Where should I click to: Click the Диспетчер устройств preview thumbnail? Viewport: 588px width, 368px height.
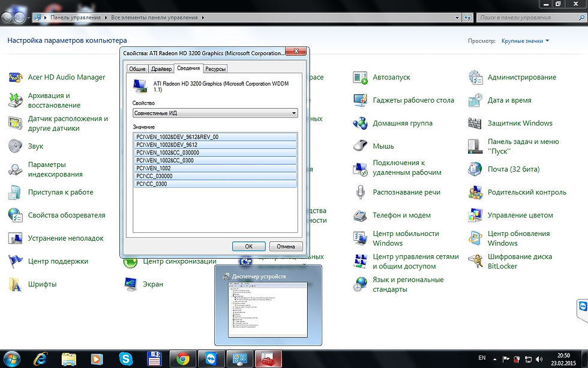click(x=268, y=310)
